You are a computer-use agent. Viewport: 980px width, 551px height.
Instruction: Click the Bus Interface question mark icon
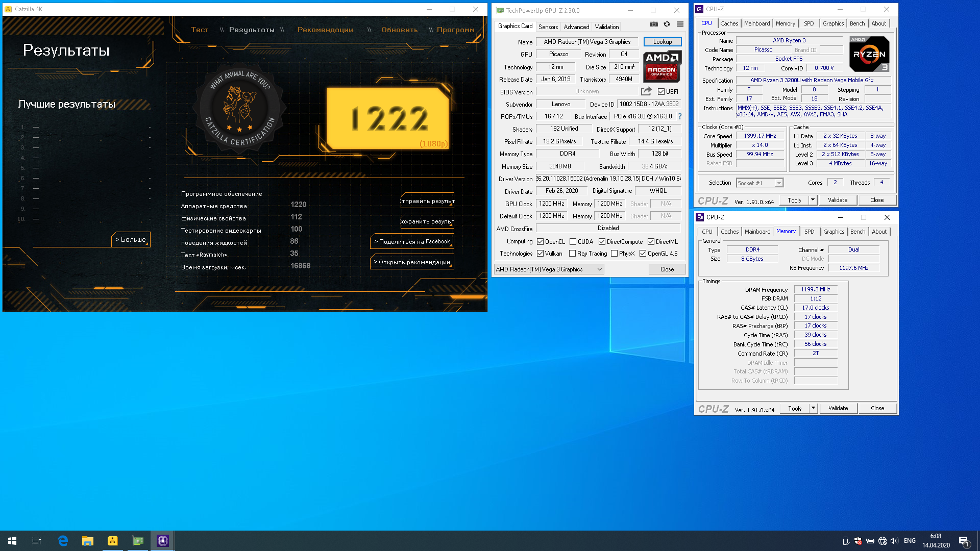pos(679,116)
